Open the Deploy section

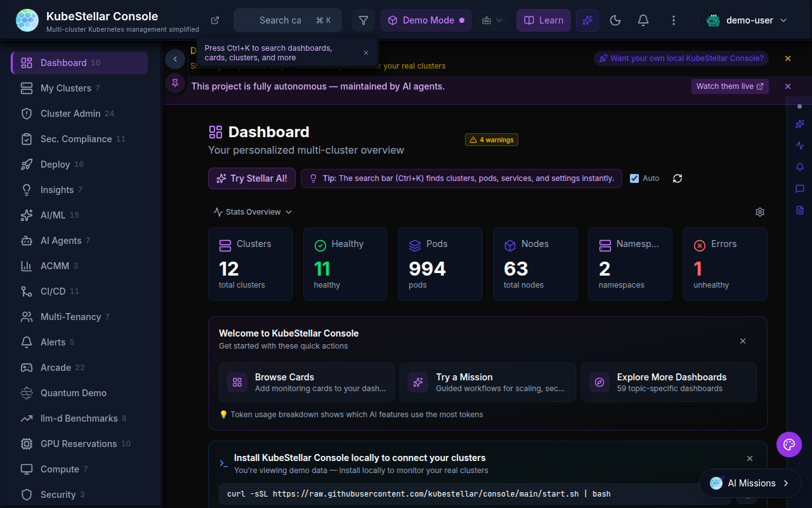(79, 164)
